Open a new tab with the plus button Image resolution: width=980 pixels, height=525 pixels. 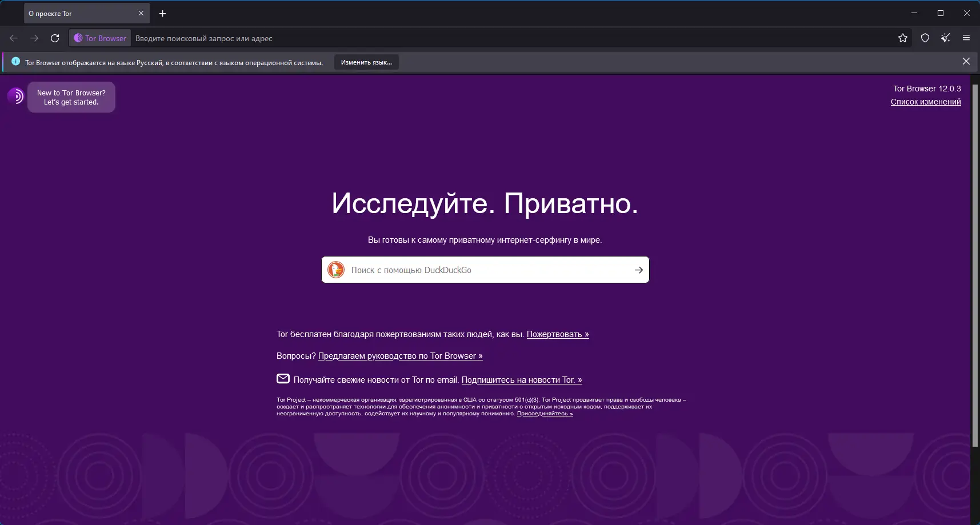click(163, 14)
